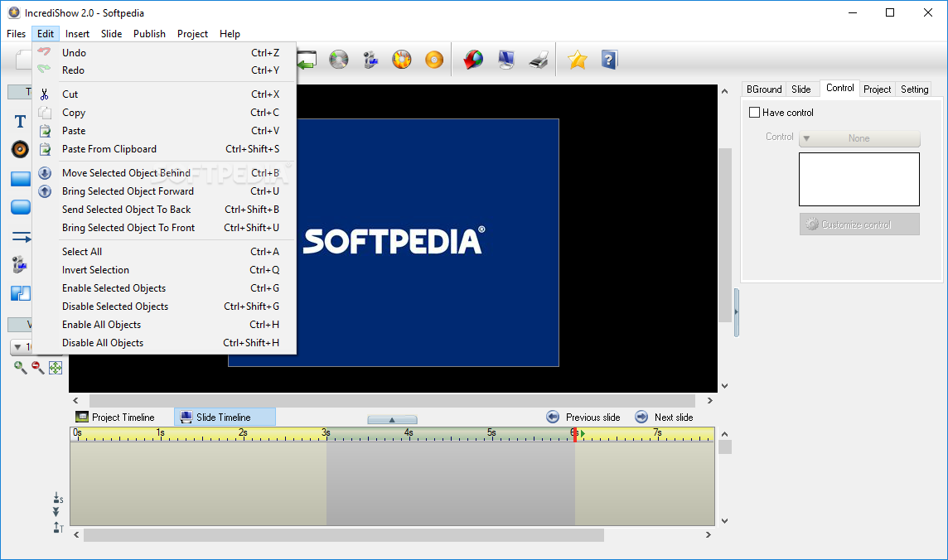Viewport: 948px width, 560px height.
Task: Select the arrow line tool
Action: [x=22, y=237]
